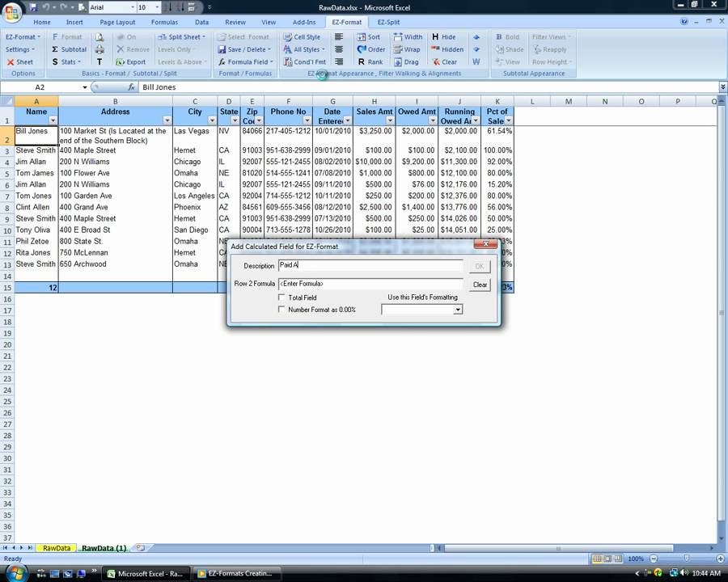Open Save / Delete format menu
This screenshot has width=728, height=582.
244,49
